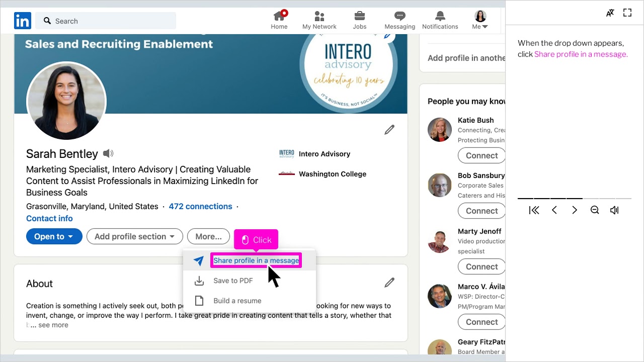The image size is (644, 362).
Task: Open the Me profile menu
Action: pos(480,21)
